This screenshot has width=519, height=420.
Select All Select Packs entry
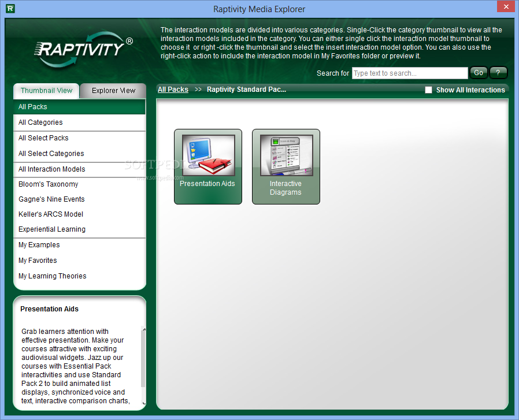tap(79, 137)
